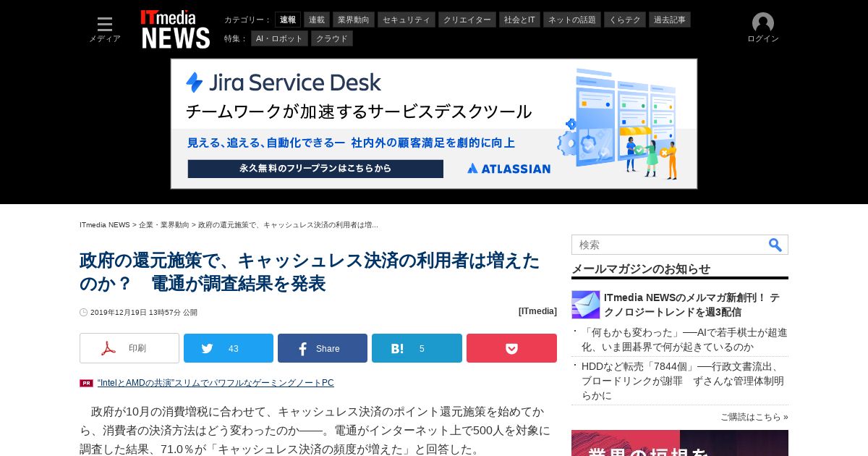
Task: Save the article to Pocket
Action: 511,348
